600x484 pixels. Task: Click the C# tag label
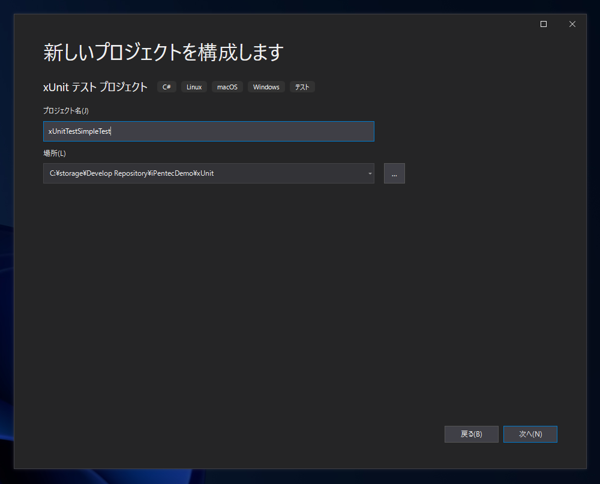[166, 87]
